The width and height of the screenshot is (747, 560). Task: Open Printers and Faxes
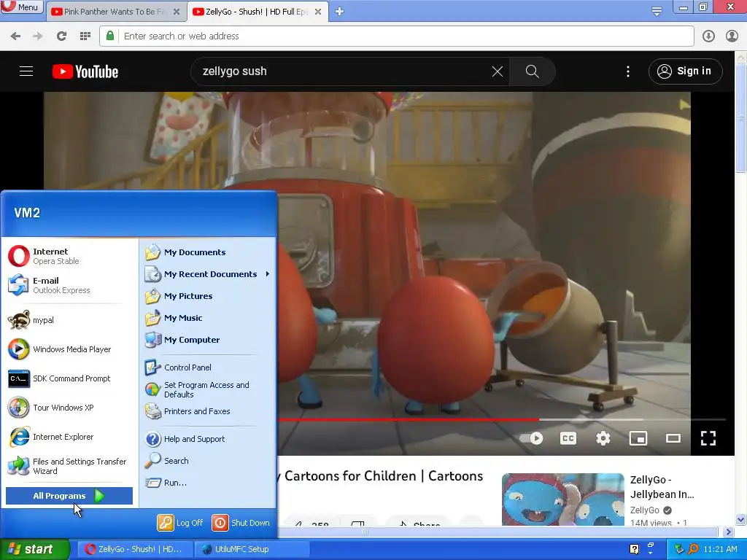(208, 411)
